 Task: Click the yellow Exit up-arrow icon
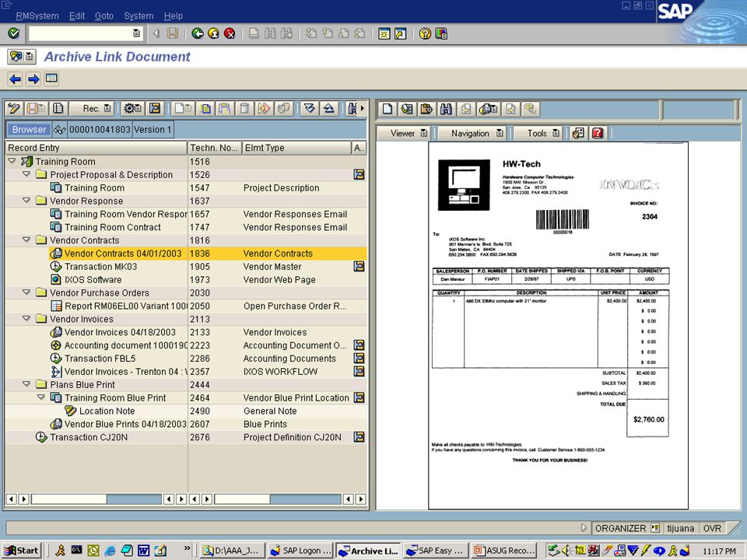[x=213, y=33]
